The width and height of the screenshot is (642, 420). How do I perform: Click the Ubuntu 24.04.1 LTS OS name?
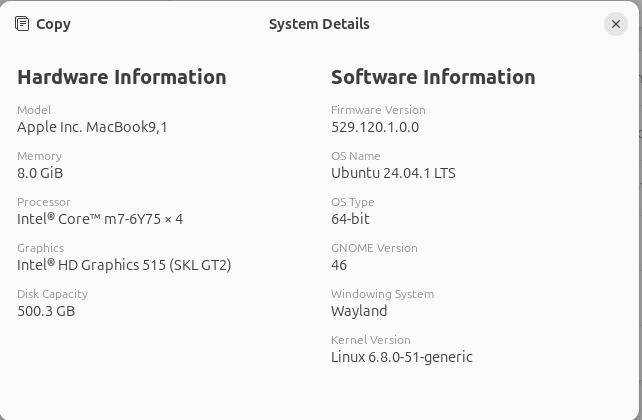(393, 173)
